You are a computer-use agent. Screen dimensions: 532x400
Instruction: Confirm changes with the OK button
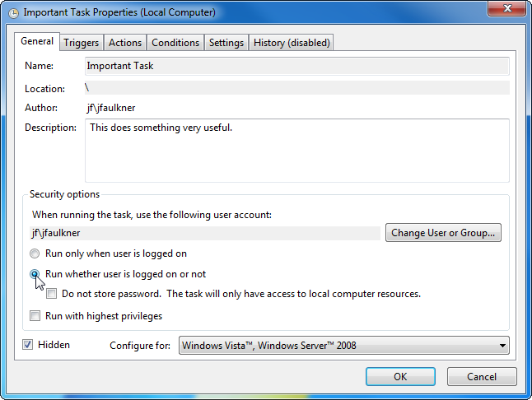pos(400,377)
